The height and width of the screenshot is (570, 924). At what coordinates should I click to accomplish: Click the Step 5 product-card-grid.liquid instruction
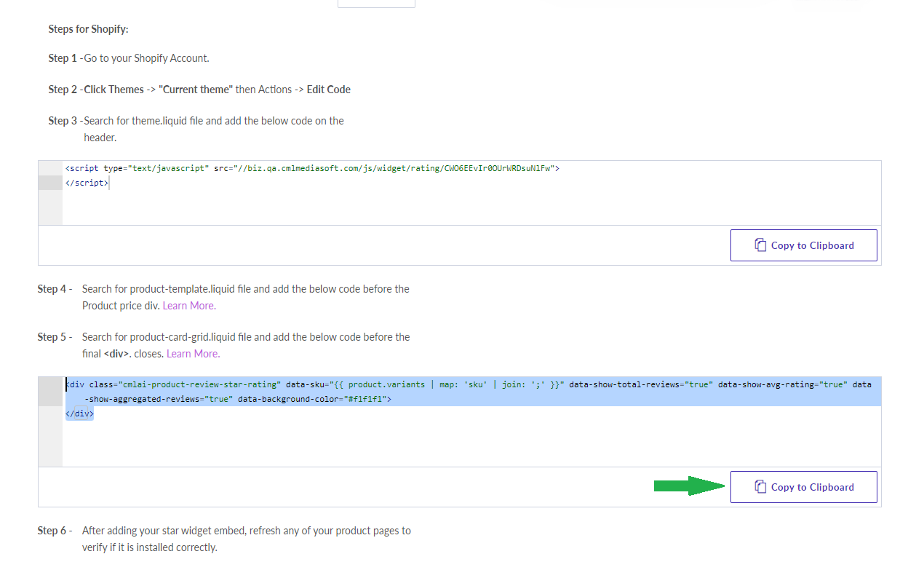tap(246, 345)
